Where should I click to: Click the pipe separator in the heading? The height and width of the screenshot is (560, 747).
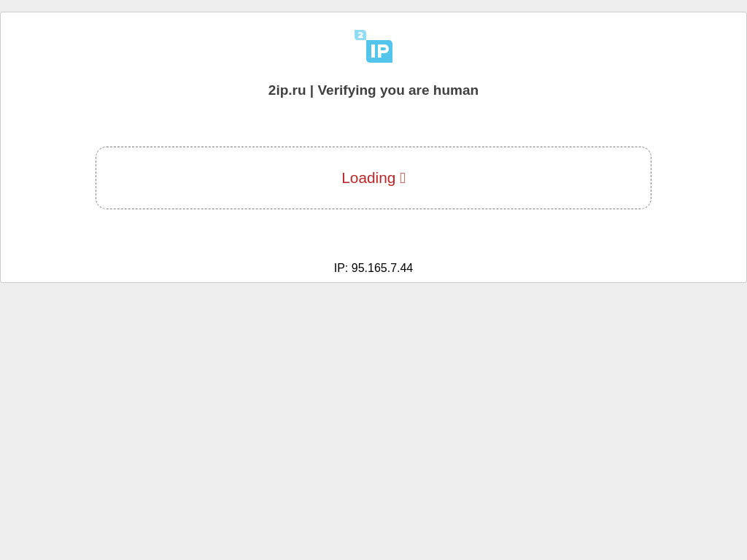pyautogui.click(x=312, y=90)
